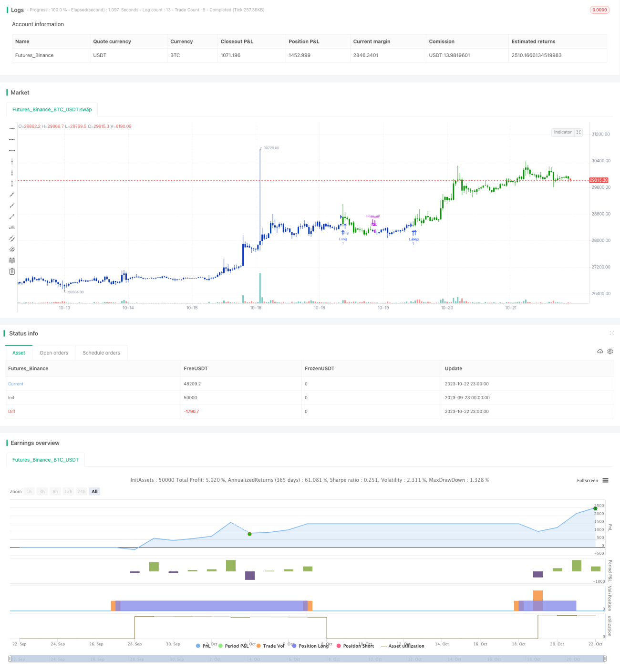
Task: Switch to the Open orders tab
Action: [54, 353]
